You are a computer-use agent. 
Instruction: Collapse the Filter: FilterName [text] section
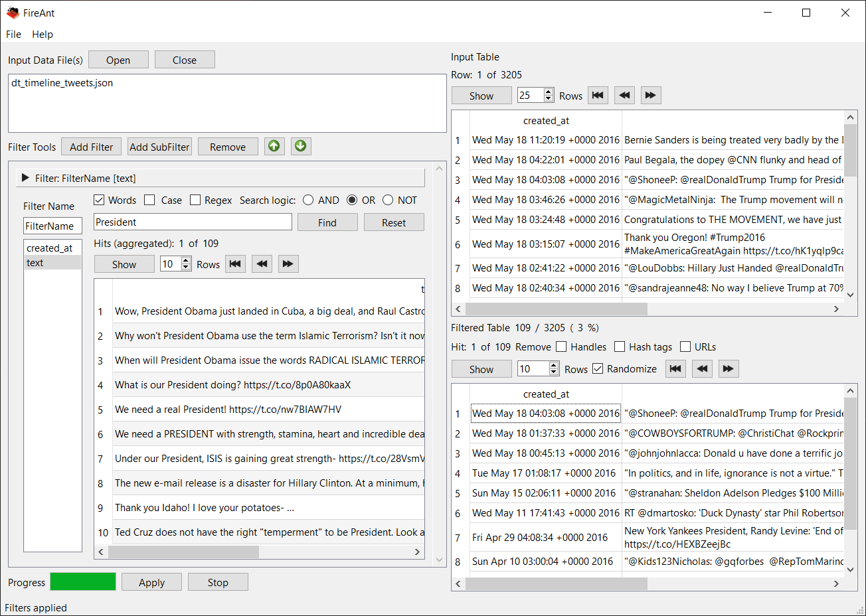(x=25, y=178)
